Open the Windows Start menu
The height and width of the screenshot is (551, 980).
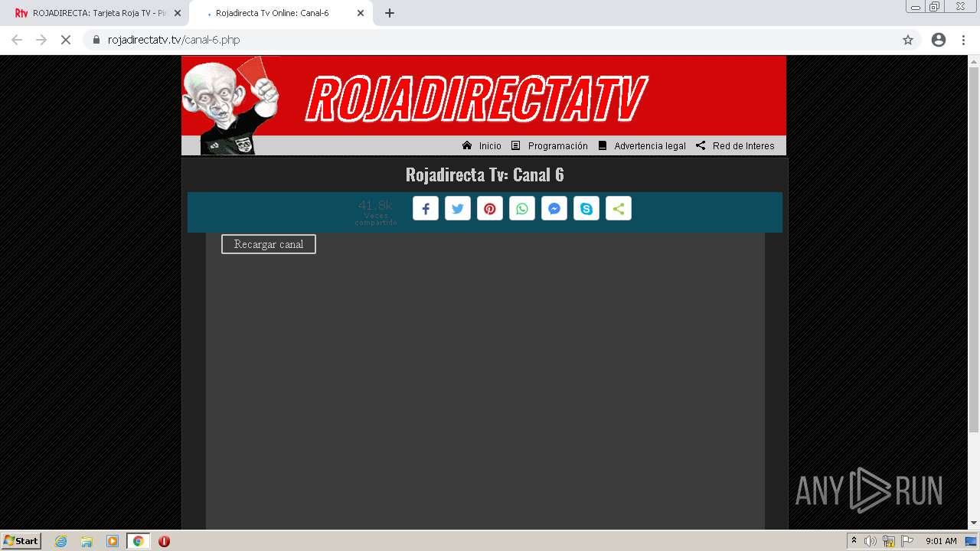(21, 541)
